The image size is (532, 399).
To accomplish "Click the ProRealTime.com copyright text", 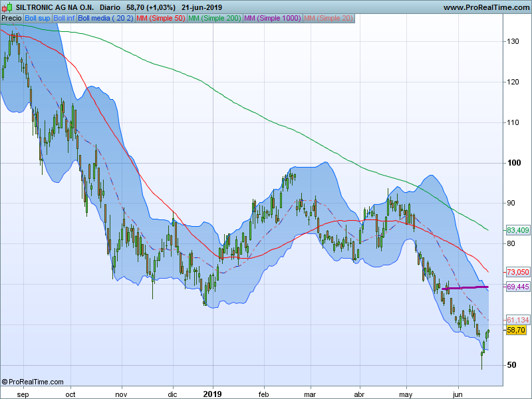I will 33,382.
